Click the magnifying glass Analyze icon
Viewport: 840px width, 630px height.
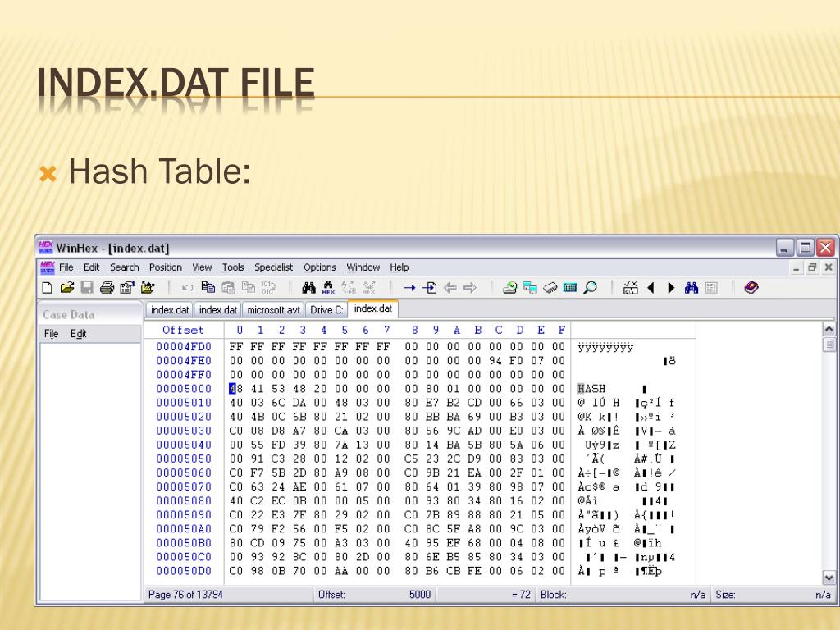pyautogui.click(x=590, y=288)
